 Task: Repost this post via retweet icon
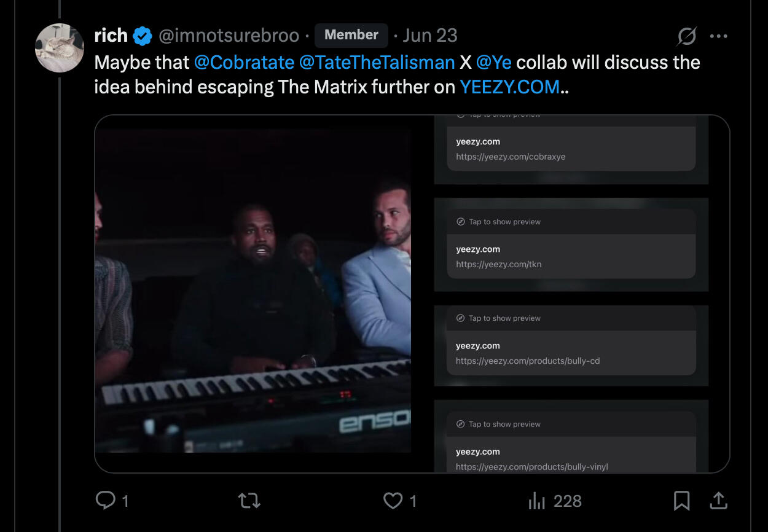[249, 501]
